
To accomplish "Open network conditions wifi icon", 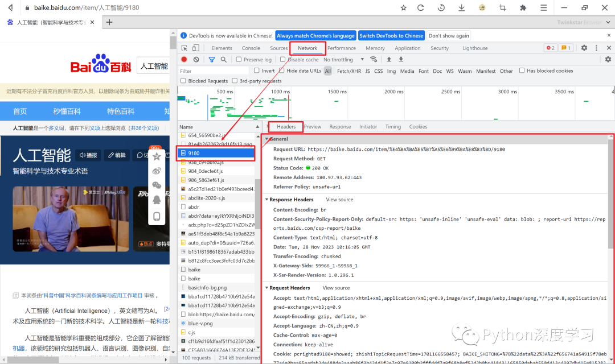I will coord(374,60).
